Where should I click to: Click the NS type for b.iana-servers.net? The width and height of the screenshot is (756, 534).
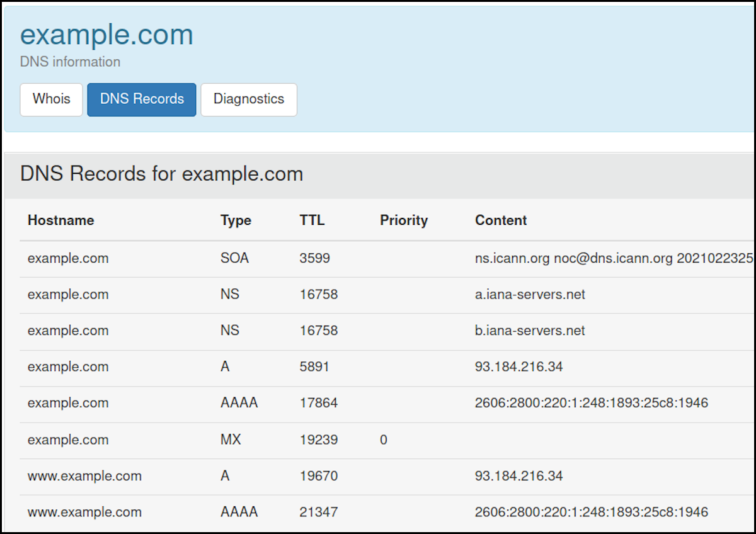pos(230,331)
